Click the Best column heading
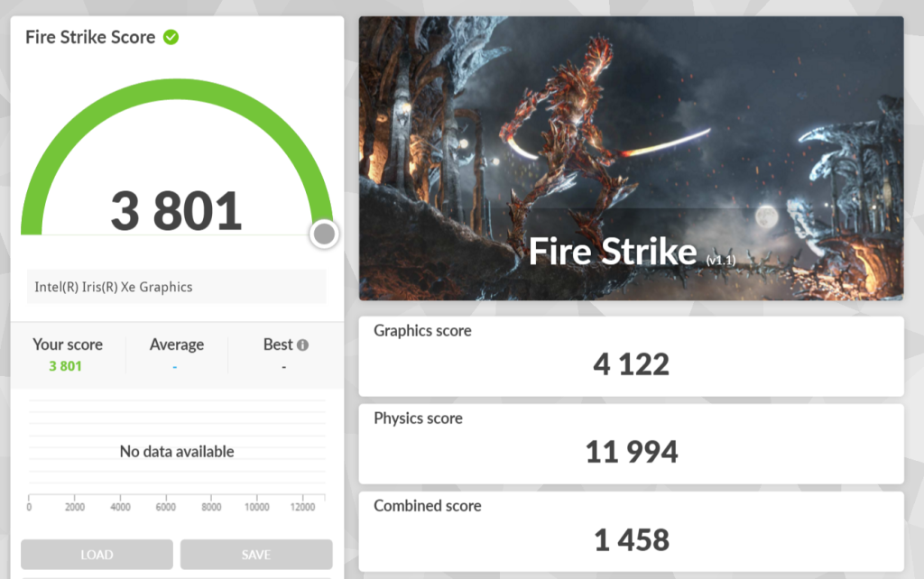The width and height of the screenshot is (924, 579). tap(278, 345)
